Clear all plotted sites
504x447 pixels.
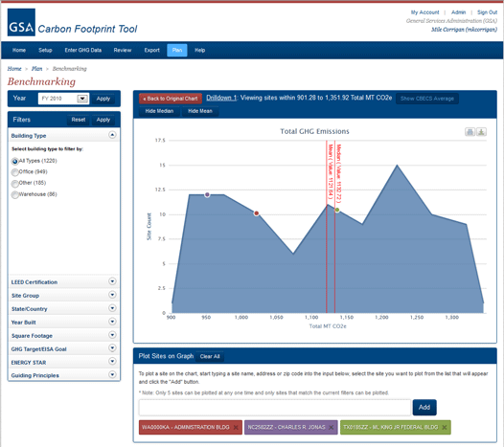pyautogui.click(x=210, y=356)
